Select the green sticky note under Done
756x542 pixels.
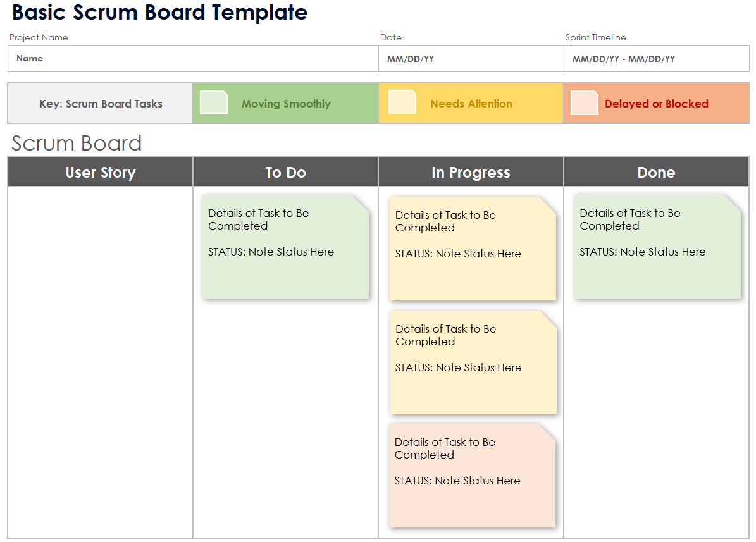657,247
